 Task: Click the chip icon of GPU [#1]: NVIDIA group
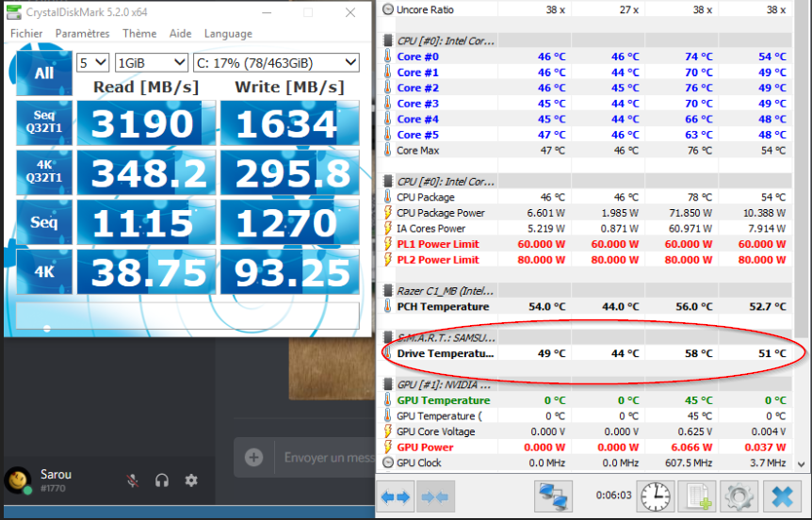pyautogui.click(x=387, y=384)
